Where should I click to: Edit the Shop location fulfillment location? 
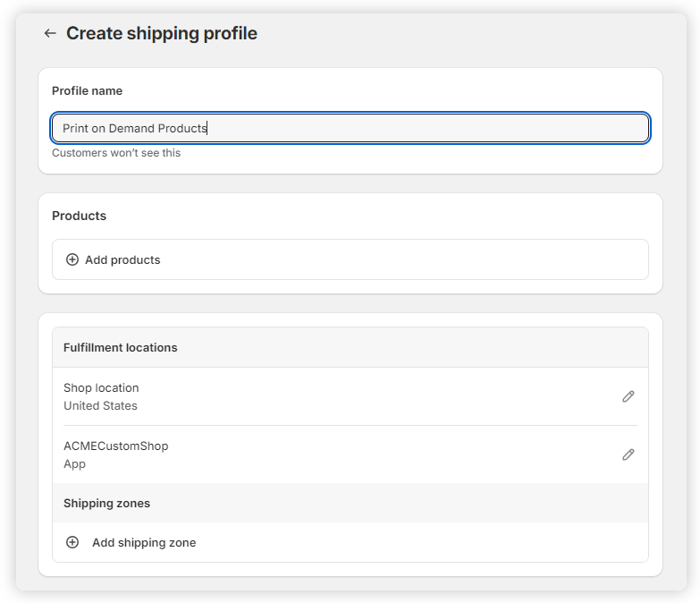(628, 396)
